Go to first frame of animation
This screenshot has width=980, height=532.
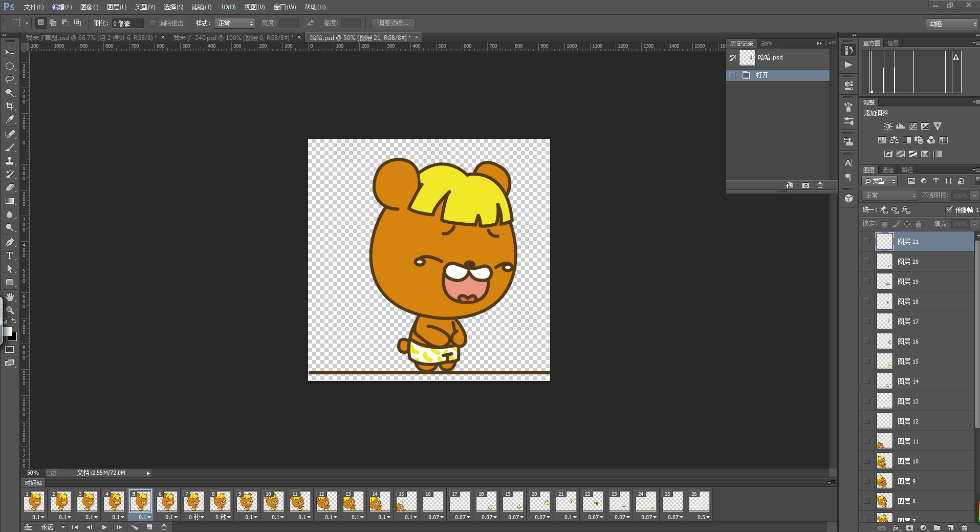point(75,527)
